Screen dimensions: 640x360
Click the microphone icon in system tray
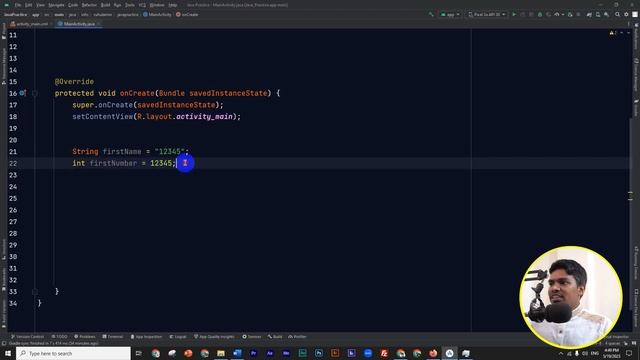click(577, 353)
